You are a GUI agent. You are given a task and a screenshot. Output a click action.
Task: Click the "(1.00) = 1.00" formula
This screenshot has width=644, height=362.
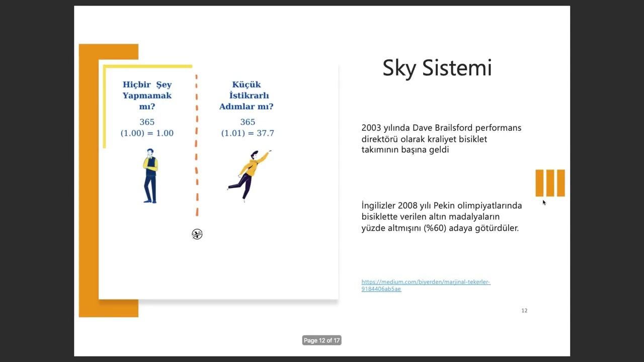pos(147,133)
